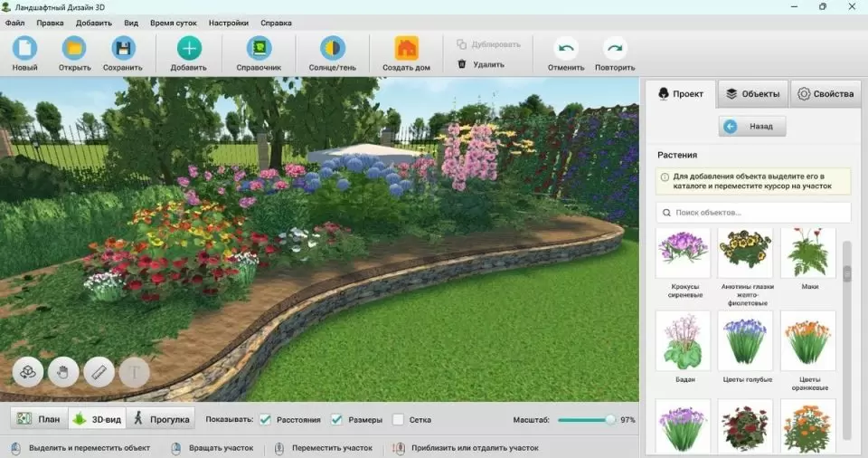868x458 pixels.
Task: Redo the action with Повторить
Action: [615, 48]
